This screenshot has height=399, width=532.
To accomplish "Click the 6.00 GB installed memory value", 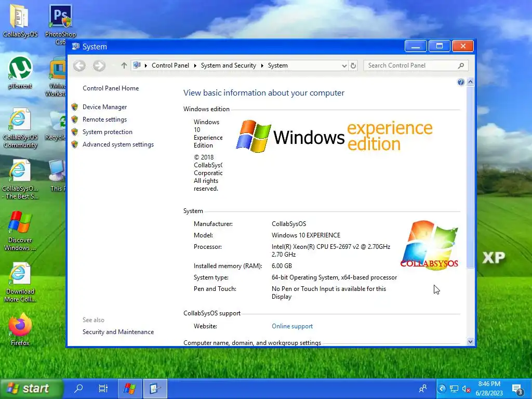I will [282, 266].
